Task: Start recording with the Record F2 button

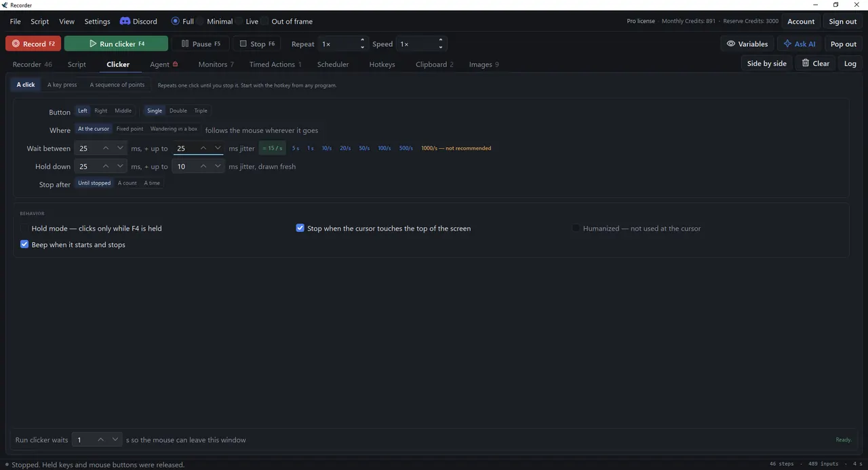Action: point(33,43)
